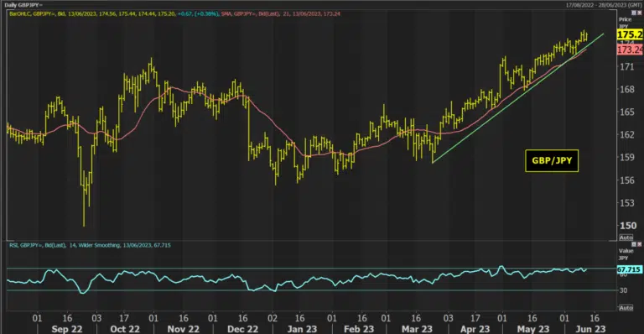Click the yellow GBP/JPY annotation box
Viewport: 644px width, 334px height.
pos(552,160)
